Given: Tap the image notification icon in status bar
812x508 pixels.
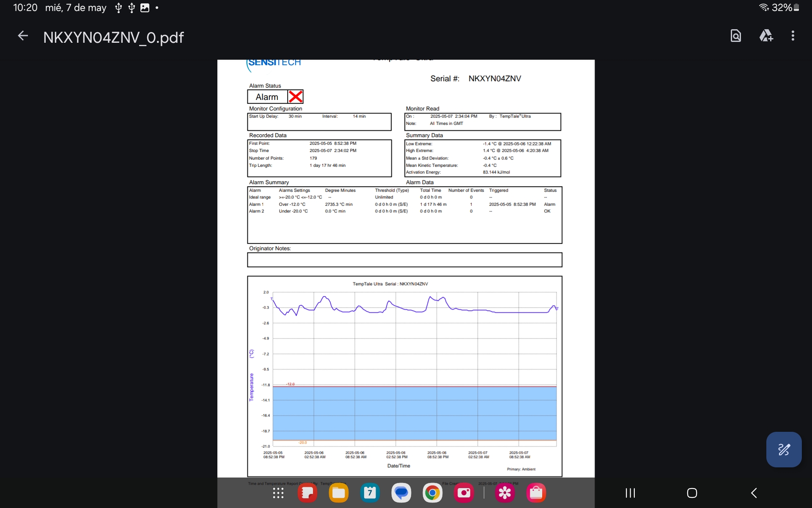Looking at the screenshot, I should tap(145, 8).
